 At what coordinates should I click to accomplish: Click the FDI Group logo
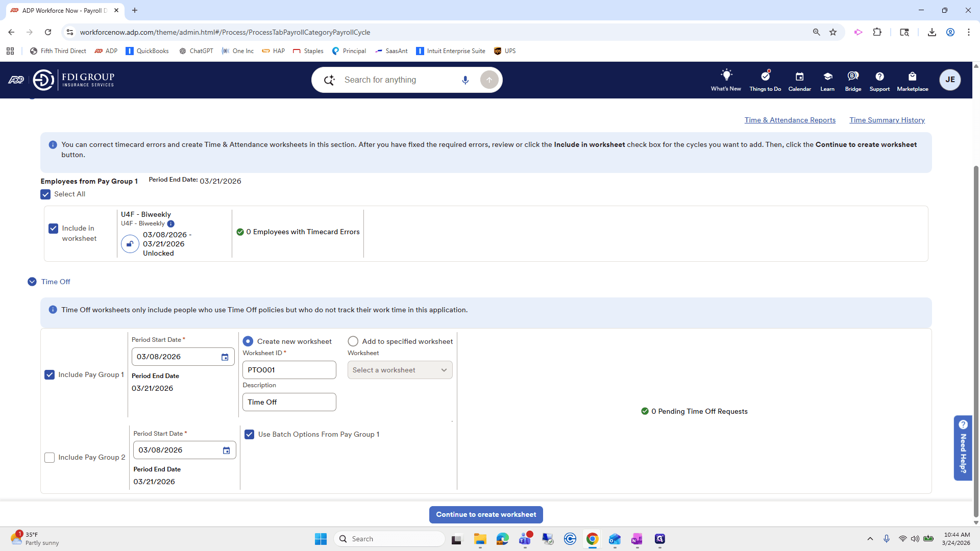73,80
